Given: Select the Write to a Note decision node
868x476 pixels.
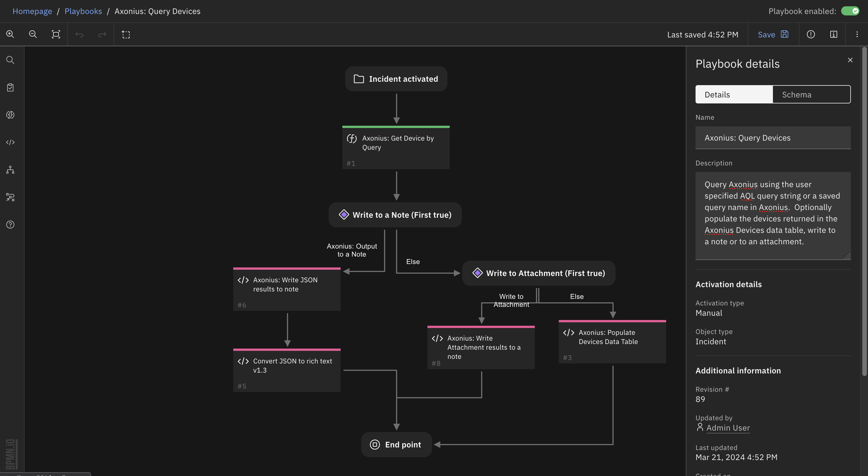Looking at the screenshot, I should point(395,215).
